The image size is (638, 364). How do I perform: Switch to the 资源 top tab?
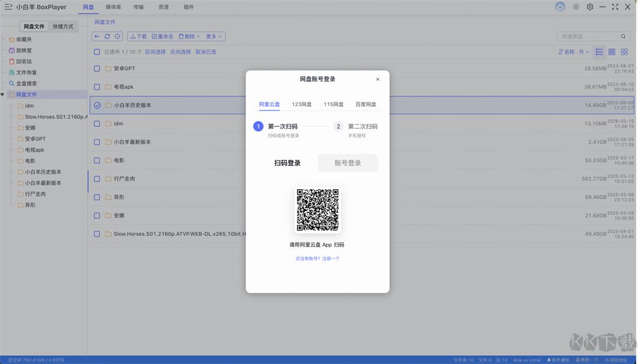(x=164, y=7)
